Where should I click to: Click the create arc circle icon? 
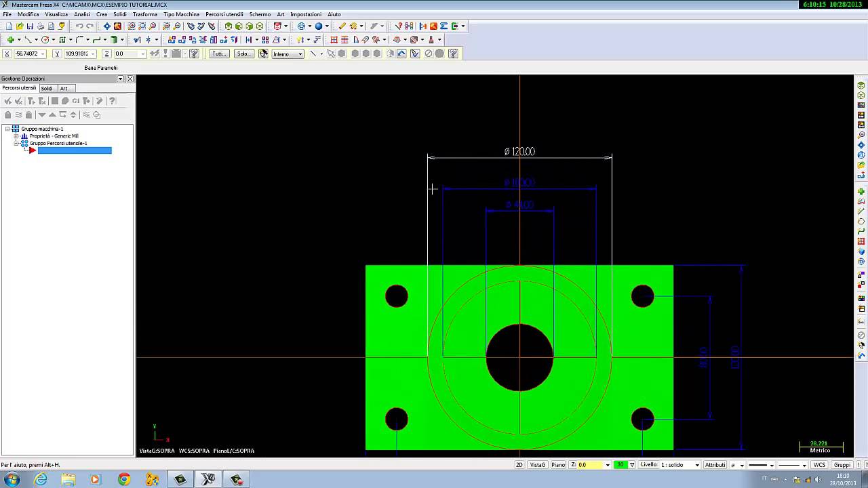[45, 39]
